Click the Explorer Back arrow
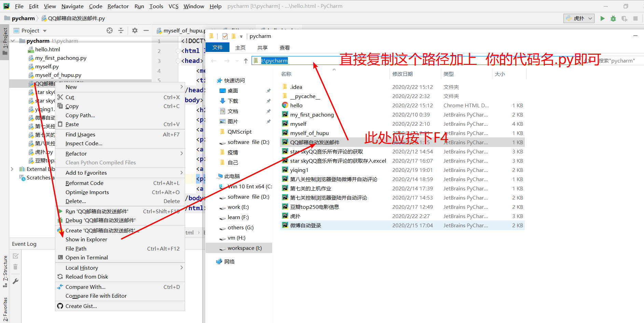The image size is (644, 323). point(214,61)
